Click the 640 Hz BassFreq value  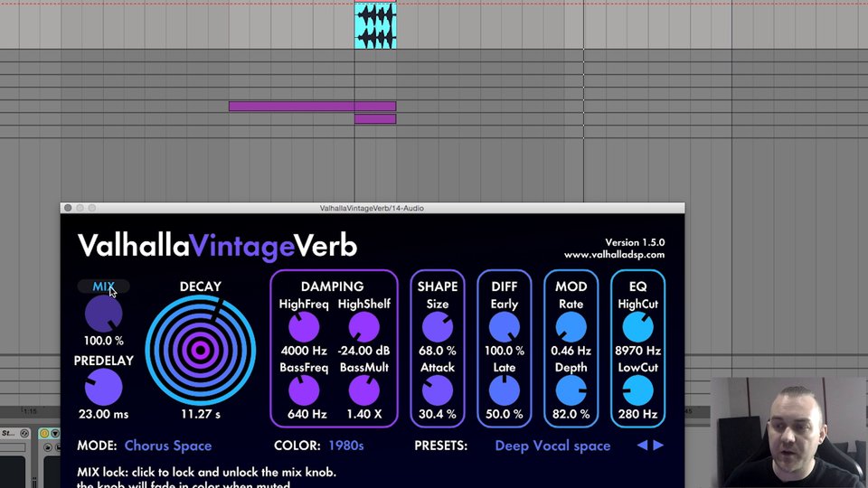[307, 415]
